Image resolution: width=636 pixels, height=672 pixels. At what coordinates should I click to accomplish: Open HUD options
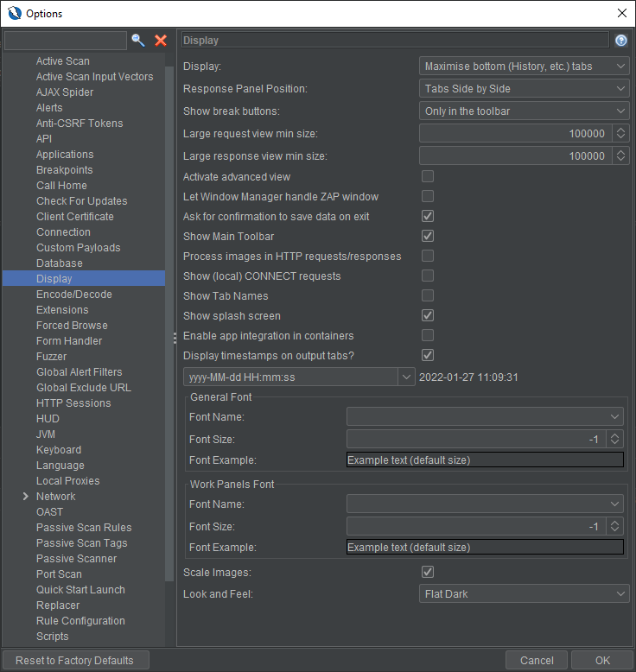click(48, 418)
